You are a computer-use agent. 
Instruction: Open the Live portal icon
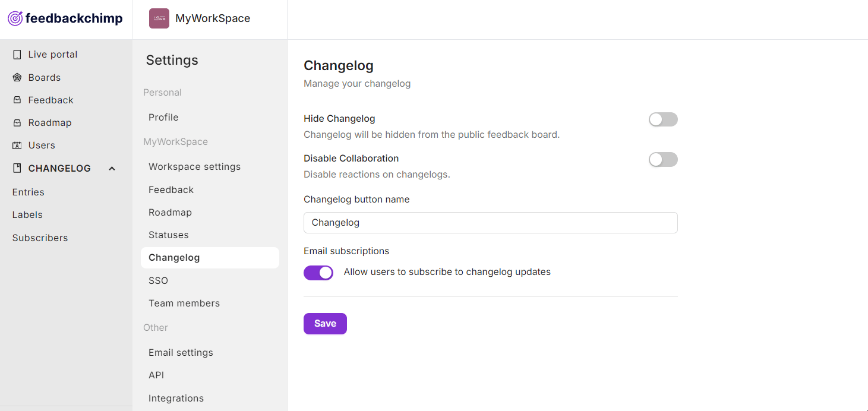pyautogui.click(x=17, y=55)
